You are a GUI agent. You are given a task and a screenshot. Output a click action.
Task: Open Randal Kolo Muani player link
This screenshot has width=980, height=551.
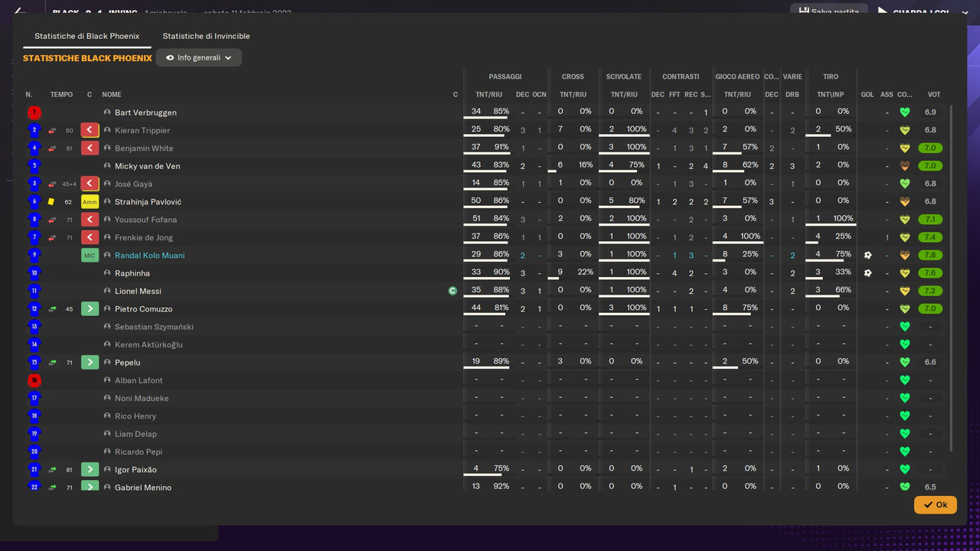pos(149,256)
